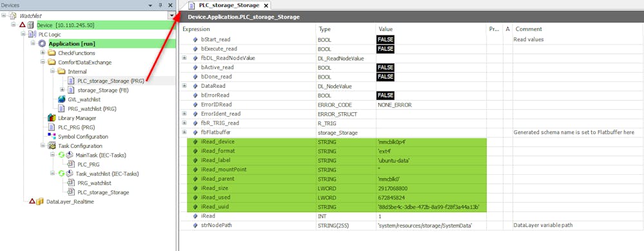Pin the Devices panel
The image size is (644, 251).
[160, 5]
